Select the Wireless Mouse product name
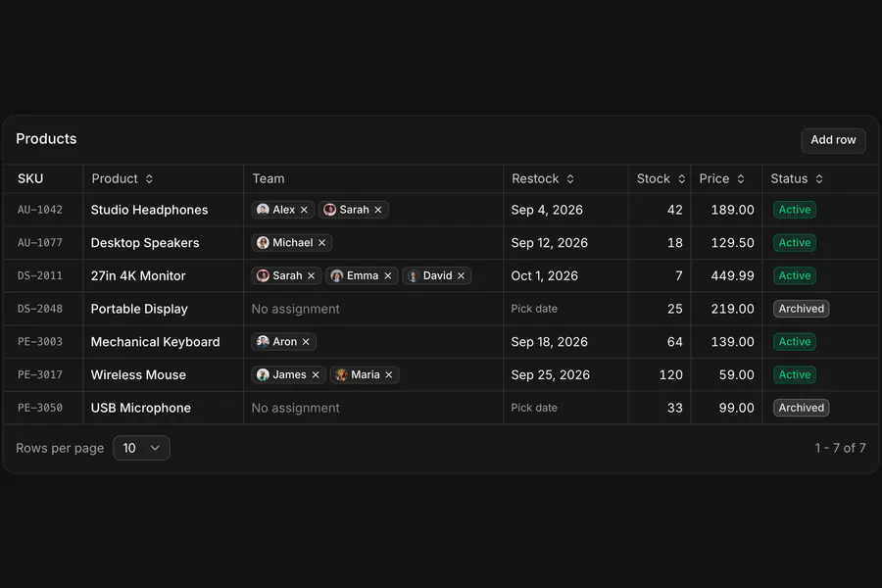 coord(138,374)
